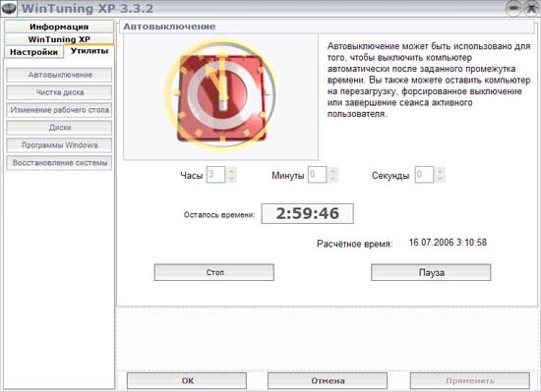Click the Осталось времени label

[x=219, y=215]
